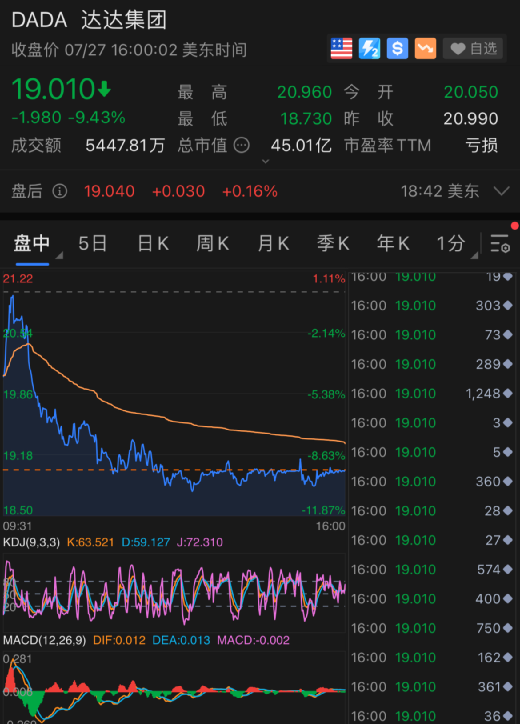Viewport: 520px width, 724px height.
Task: Tap the KDJ oscillator sub-chart
Action: pyautogui.click(x=175, y=592)
